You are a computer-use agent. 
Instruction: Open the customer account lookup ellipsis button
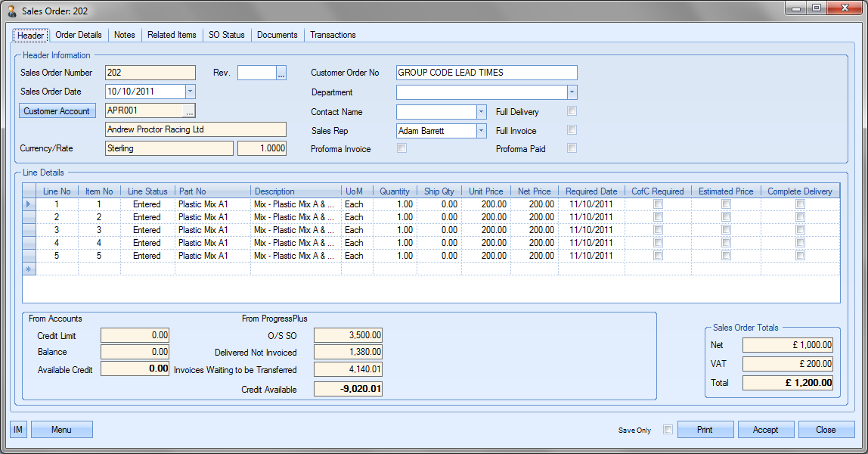tap(190, 111)
